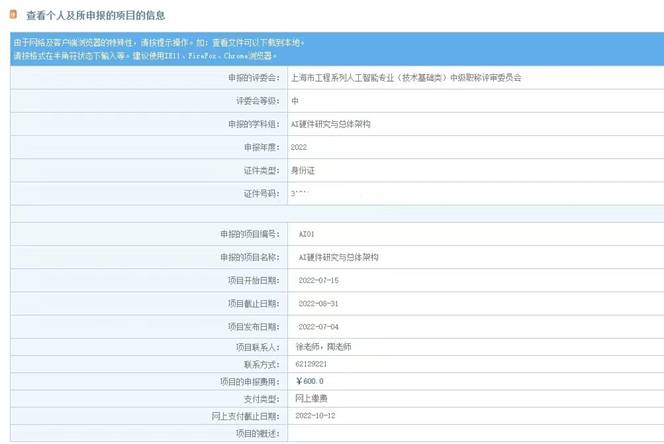Click the blue browser notice banner
Viewport: 664px width, 444px height.
332,49
